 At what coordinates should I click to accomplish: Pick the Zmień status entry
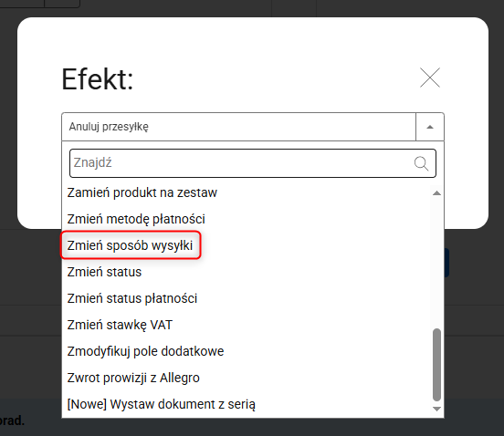click(x=104, y=272)
